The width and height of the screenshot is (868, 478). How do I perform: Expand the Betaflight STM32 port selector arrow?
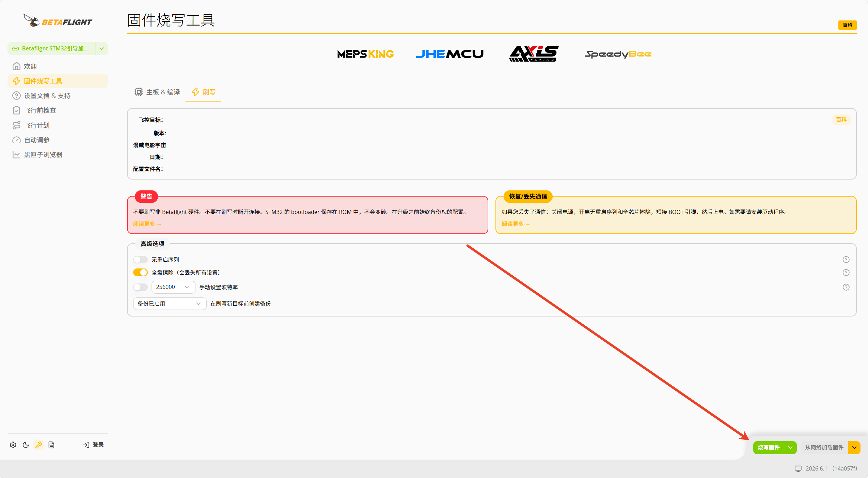102,49
